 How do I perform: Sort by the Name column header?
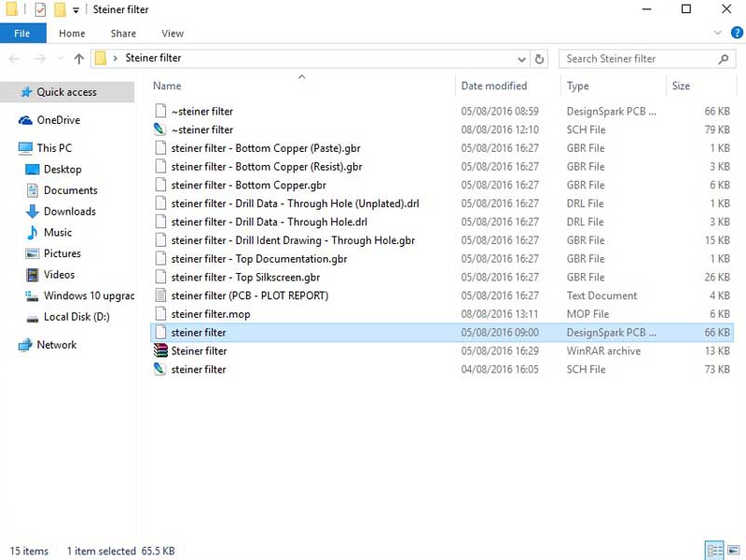point(167,86)
